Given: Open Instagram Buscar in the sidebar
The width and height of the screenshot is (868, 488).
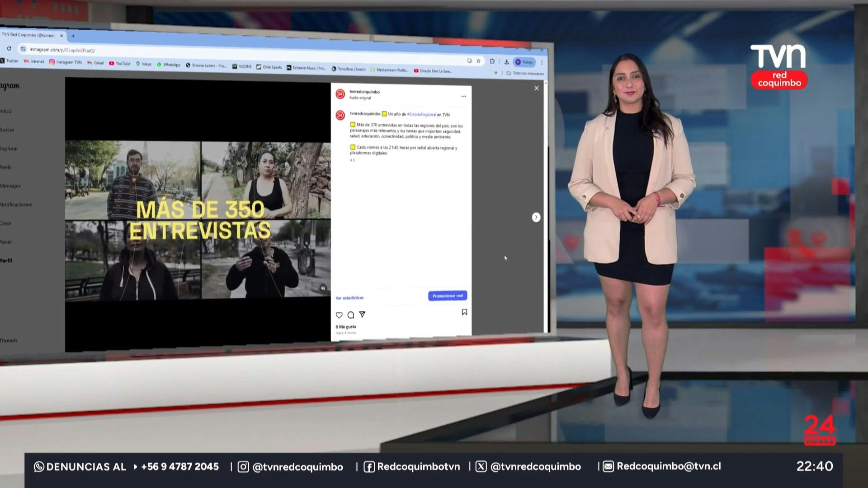Looking at the screenshot, I should (x=7, y=130).
